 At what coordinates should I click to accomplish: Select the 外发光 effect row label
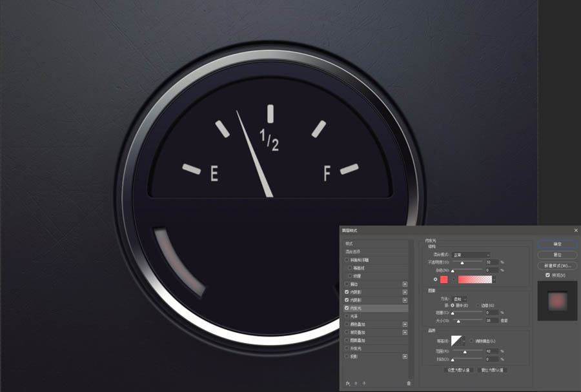(x=355, y=348)
